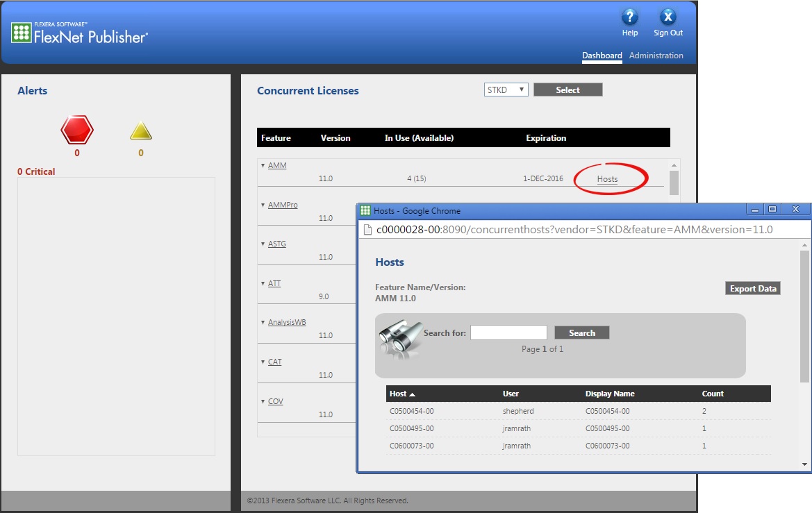This screenshot has height=513, width=812.
Task: Select host cell C0600073-00
Action: (412, 446)
